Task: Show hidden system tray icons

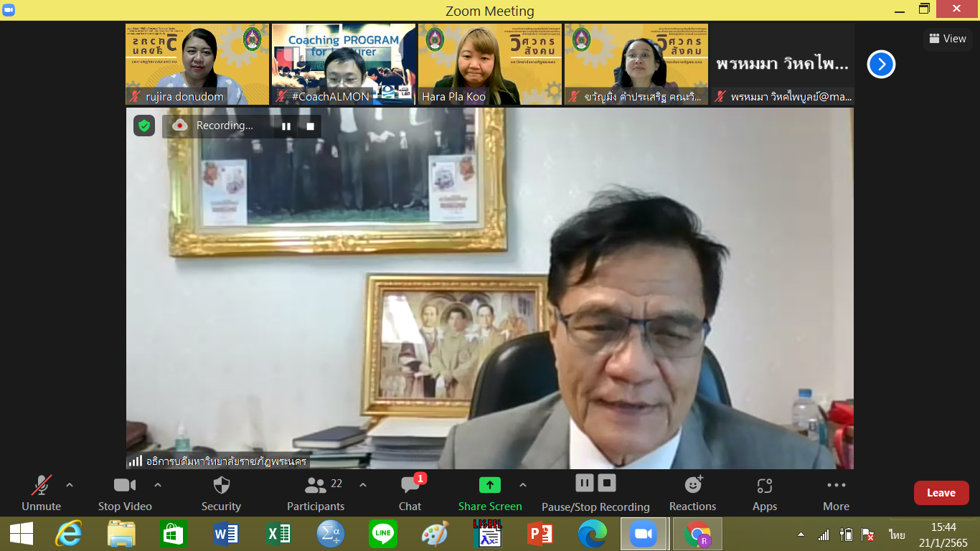Action: (x=801, y=535)
